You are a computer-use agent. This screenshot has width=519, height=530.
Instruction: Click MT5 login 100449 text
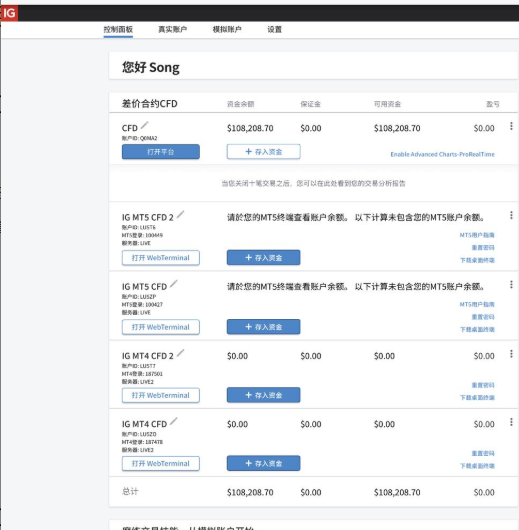tap(142, 235)
